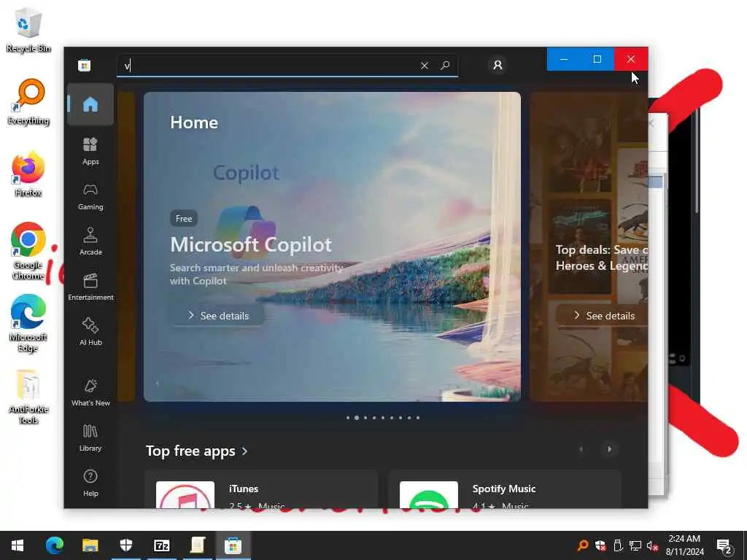This screenshot has width=747, height=560.
Task: Click the Free badge on Copilot banner
Action: [x=184, y=219]
